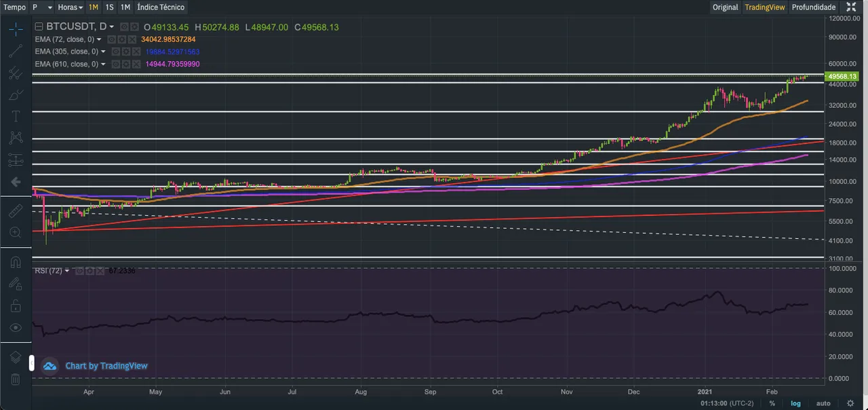The image size is (868, 410).
Task: Click the back arrow in left toolbar
Action: click(16, 182)
